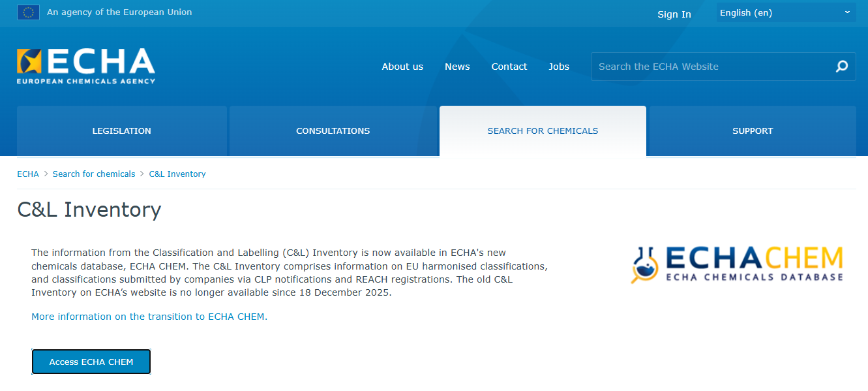Click the ECHA CHEM database logo
868x391 pixels.
[x=737, y=264]
